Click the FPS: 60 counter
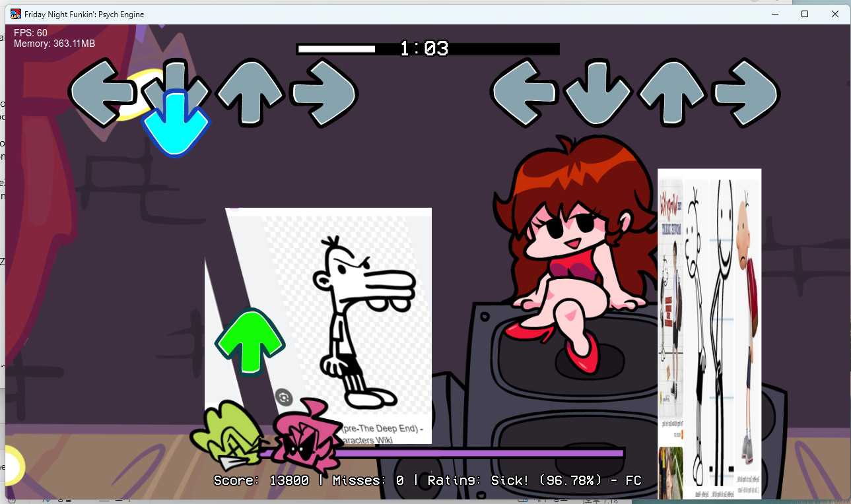Image resolution: width=851 pixels, height=504 pixels. click(30, 33)
